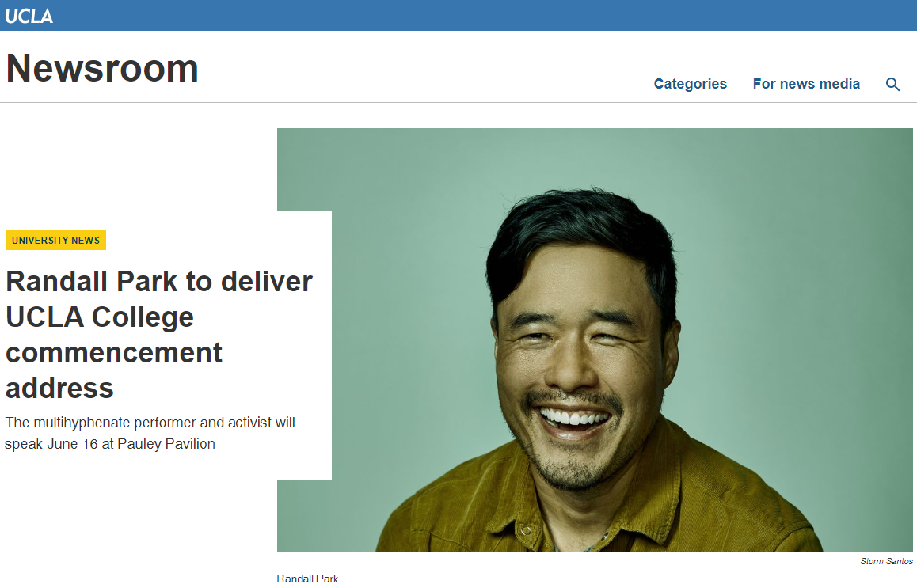The width and height of the screenshot is (917, 588).
Task: Select the yellow University News tag
Action: (x=55, y=240)
